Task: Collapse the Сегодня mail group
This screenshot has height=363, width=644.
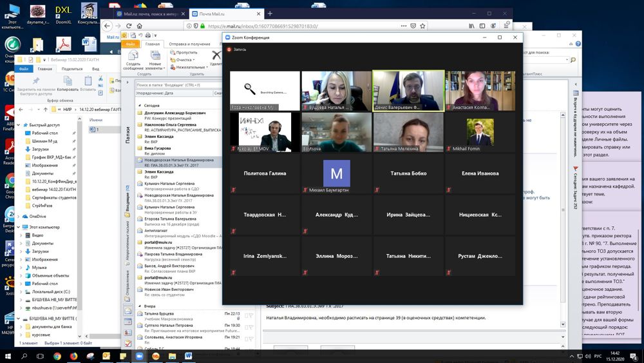Action: 139,106
